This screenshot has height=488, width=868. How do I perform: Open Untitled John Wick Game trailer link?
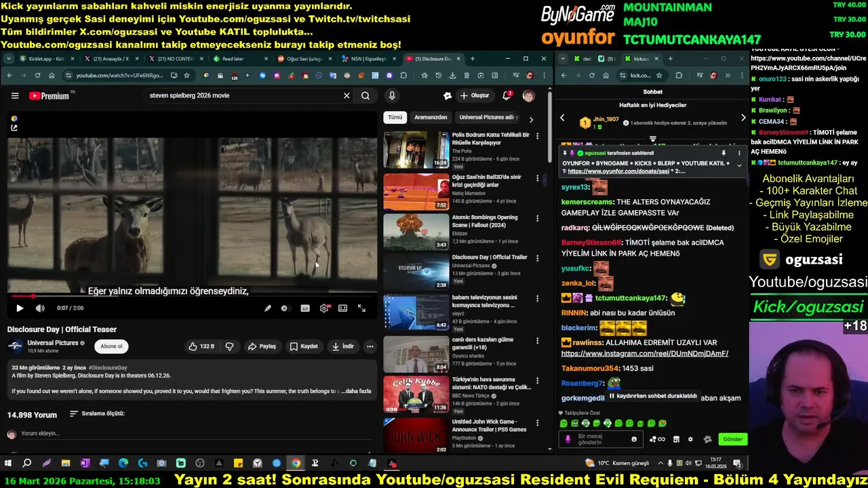pos(489,425)
